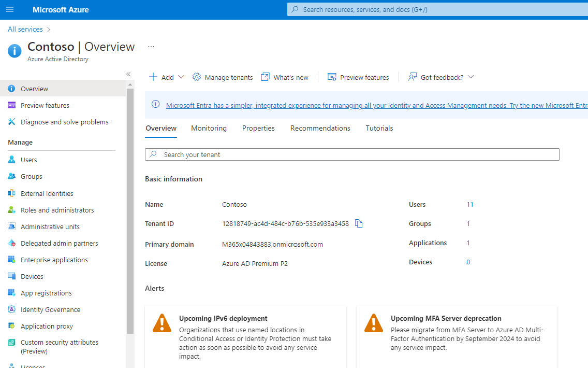Open the ellipsis more options menu
Viewport: 588px width, 368px height.
pyautogui.click(x=151, y=47)
